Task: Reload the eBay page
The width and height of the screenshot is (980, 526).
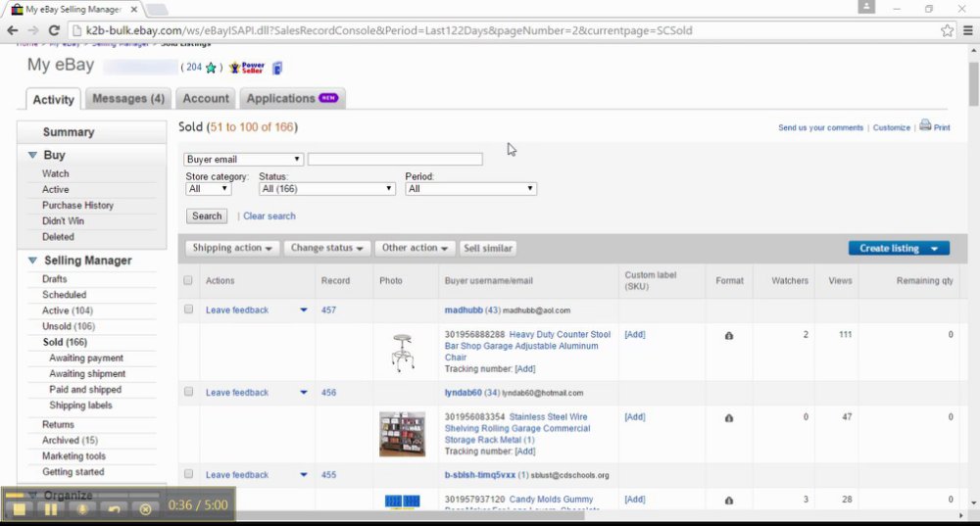Action: pyautogui.click(x=54, y=30)
